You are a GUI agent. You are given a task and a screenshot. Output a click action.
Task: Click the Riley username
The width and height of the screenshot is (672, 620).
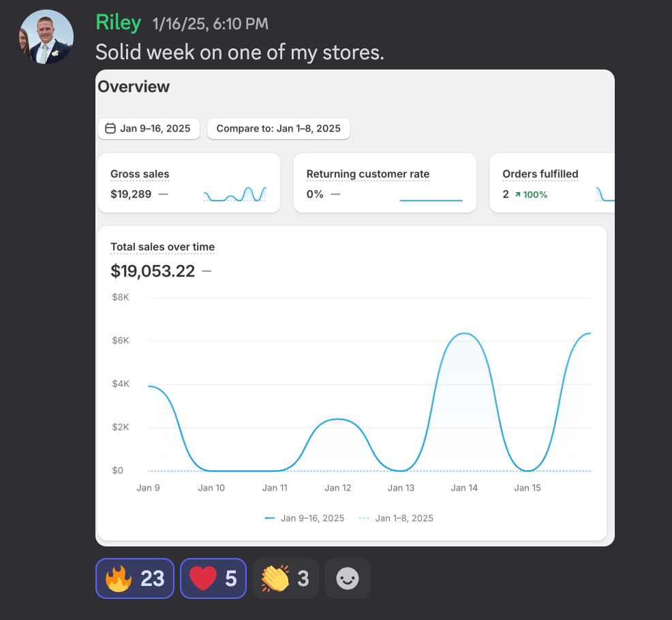(118, 23)
